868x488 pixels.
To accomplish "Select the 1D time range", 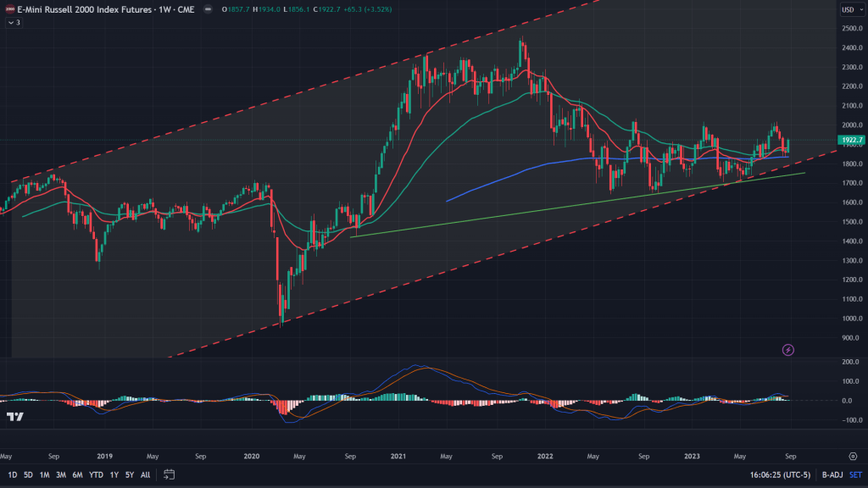I will 13,474.
